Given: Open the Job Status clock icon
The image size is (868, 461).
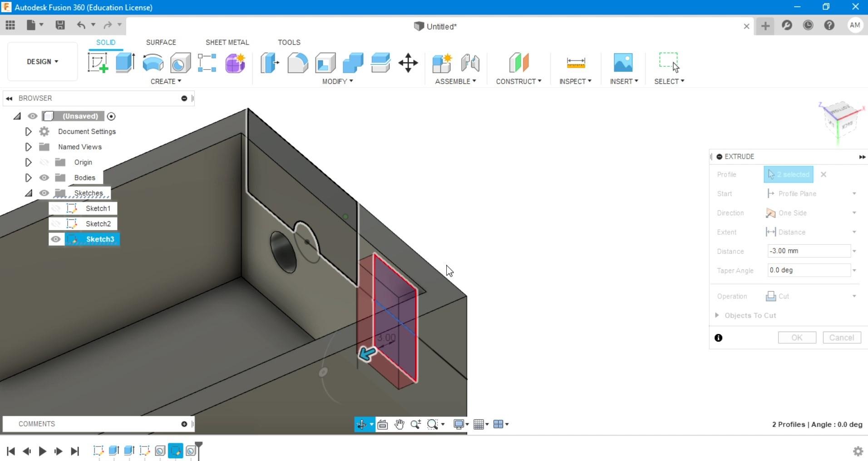Looking at the screenshot, I should pos(808,25).
